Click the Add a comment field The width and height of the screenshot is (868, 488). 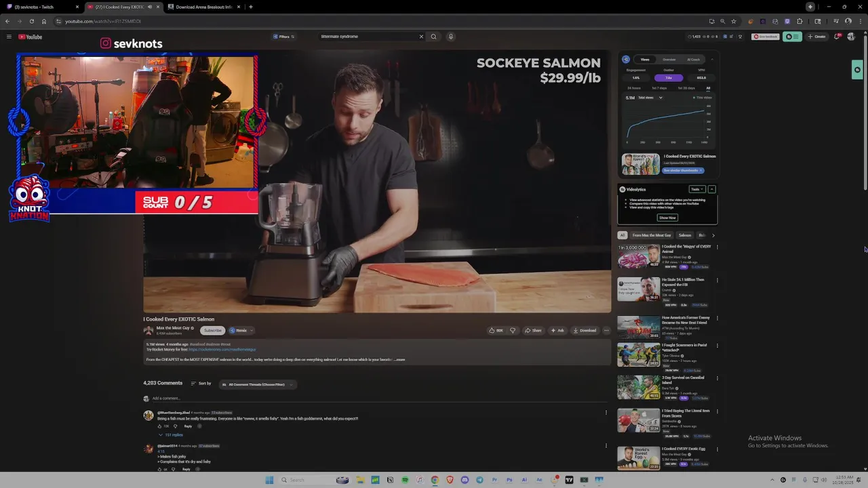click(x=380, y=399)
